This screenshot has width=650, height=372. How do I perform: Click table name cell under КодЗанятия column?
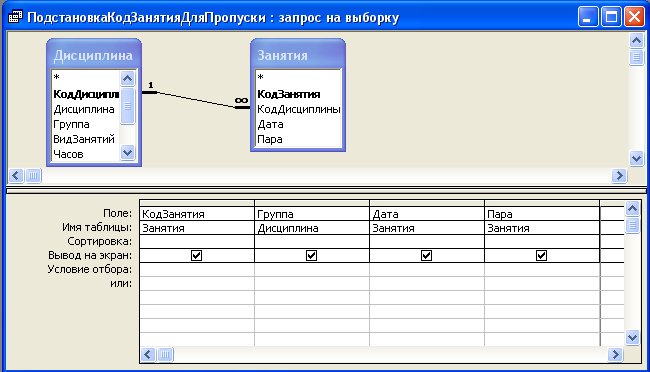[197, 228]
